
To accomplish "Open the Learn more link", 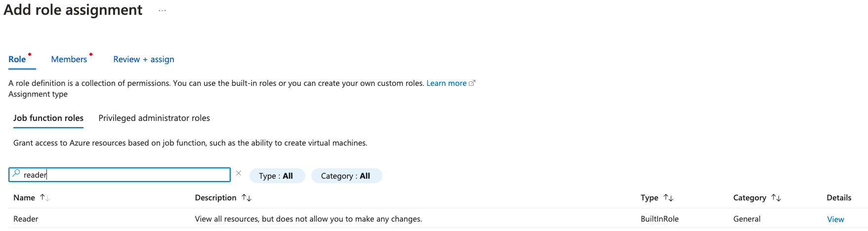I will pos(446,83).
